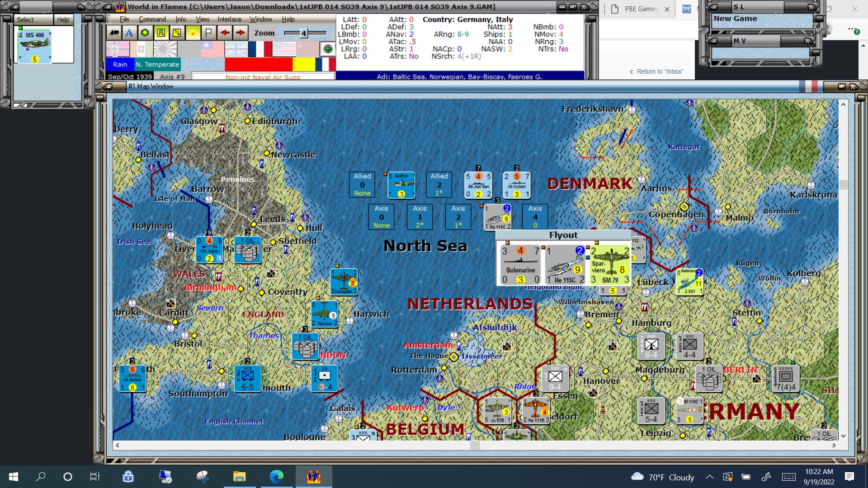Click the red right arrow toolbar button
This screenshot has height=488, width=868.
click(241, 33)
